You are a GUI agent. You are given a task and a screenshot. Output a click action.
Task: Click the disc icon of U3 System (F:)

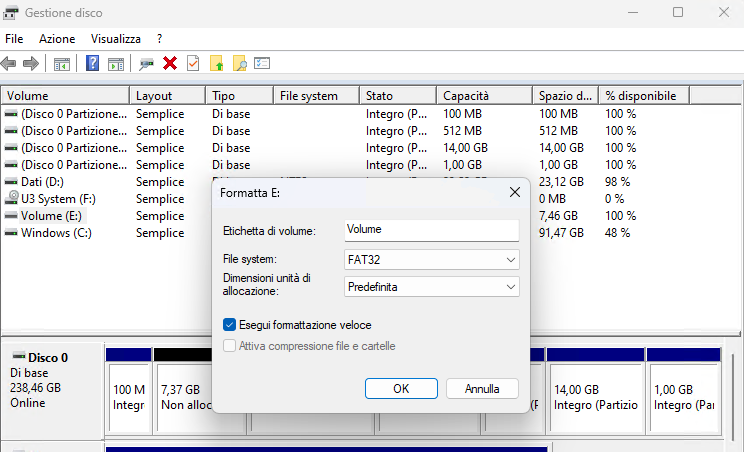click(x=11, y=198)
